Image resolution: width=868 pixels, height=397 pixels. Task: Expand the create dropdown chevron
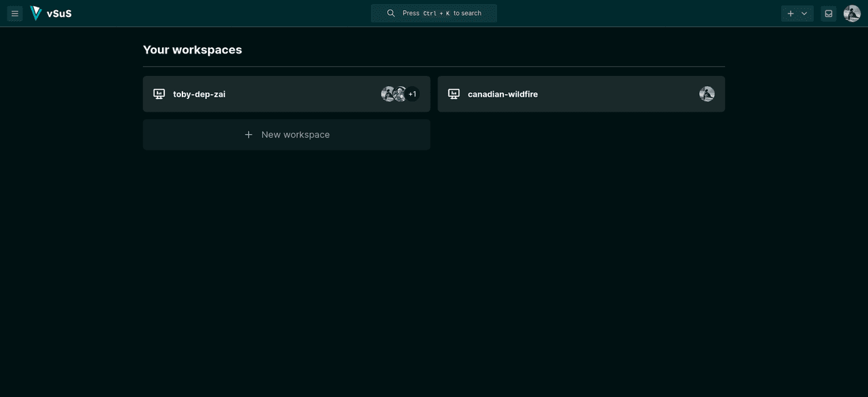pos(804,14)
